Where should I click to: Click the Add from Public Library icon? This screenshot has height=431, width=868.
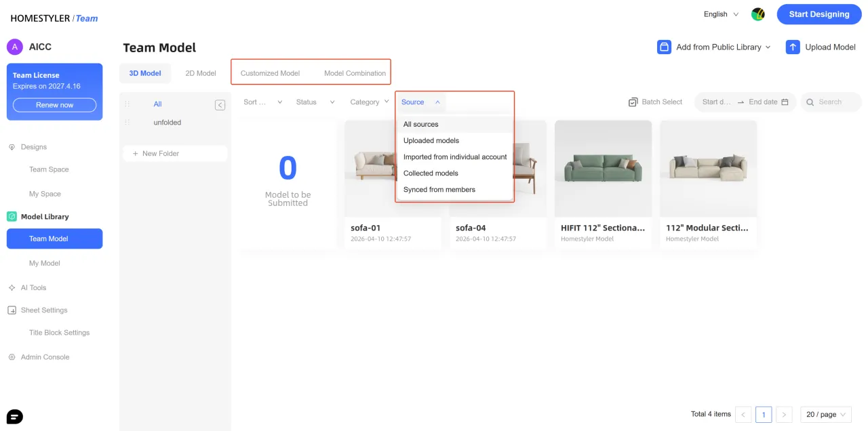tap(664, 47)
